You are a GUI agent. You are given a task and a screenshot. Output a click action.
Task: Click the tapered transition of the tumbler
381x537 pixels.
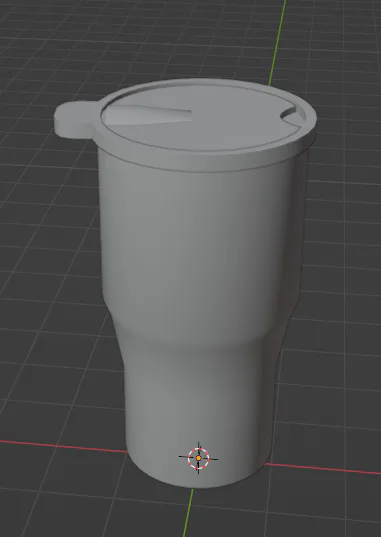click(x=202, y=339)
